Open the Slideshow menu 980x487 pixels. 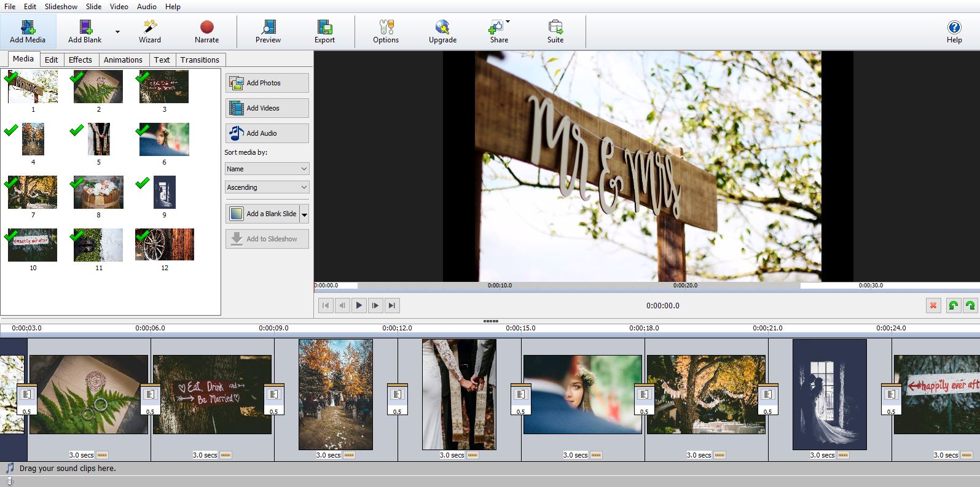(x=61, y=6)
